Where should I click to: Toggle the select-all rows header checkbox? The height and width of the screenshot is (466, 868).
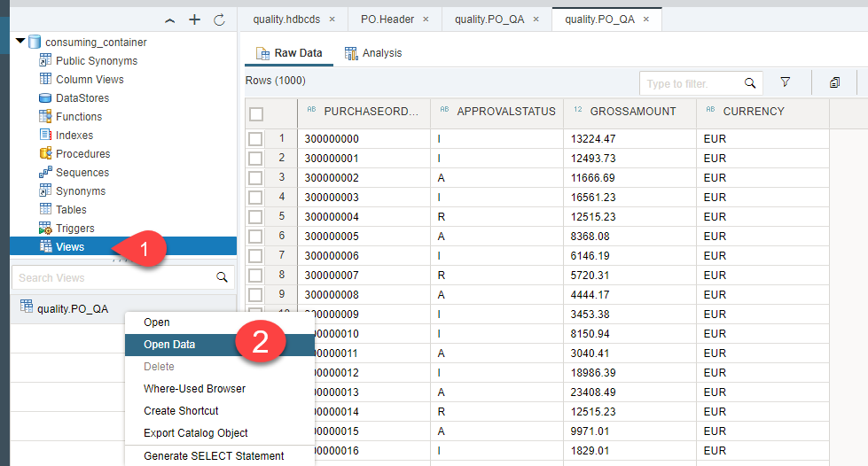pyautogui.click(x=255, y=114)
